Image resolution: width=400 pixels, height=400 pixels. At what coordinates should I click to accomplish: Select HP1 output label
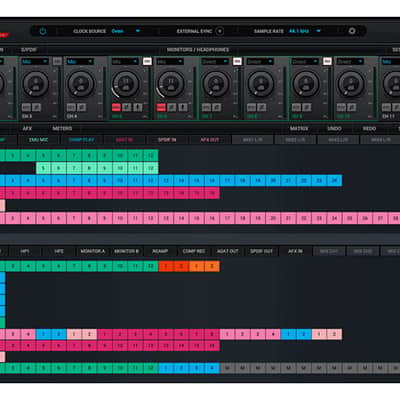[x=25, y=251]
